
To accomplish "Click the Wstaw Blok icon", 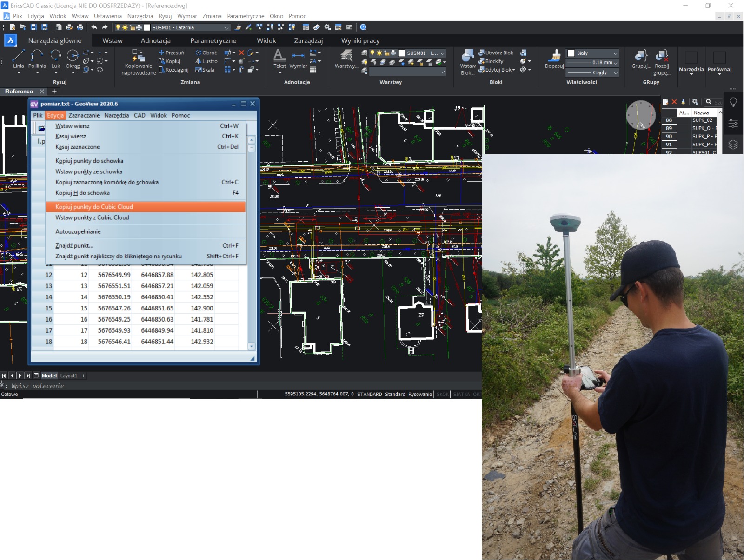I will coord(468,62).
